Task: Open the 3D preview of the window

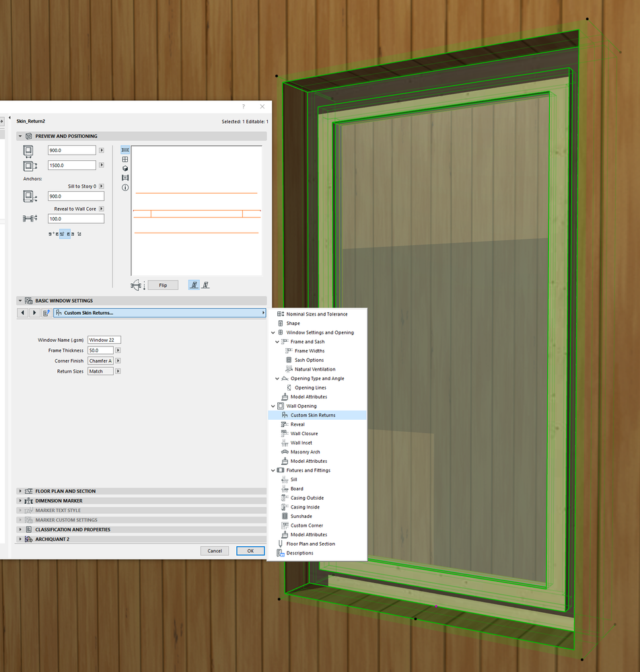Action: coord(126,168)
